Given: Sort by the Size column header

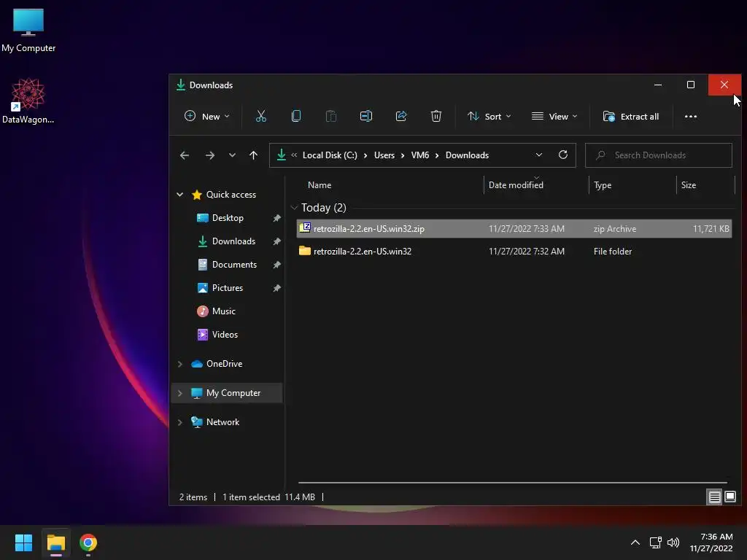Looking at the screenshot, I should click(689, 184).
